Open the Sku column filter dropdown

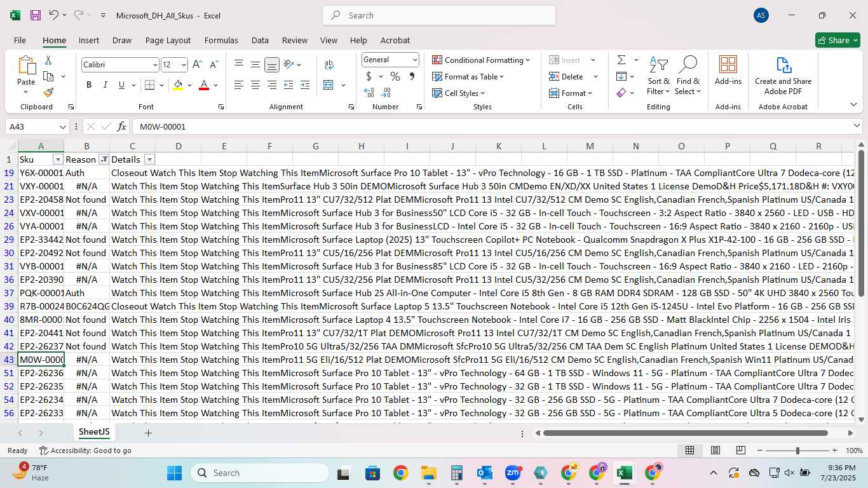click(58, 159)
